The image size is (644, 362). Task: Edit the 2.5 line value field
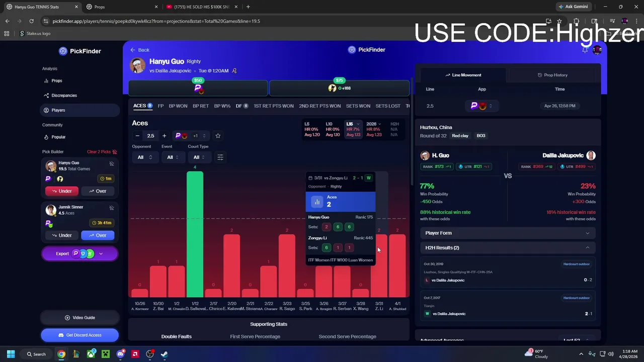click(150, 136)
